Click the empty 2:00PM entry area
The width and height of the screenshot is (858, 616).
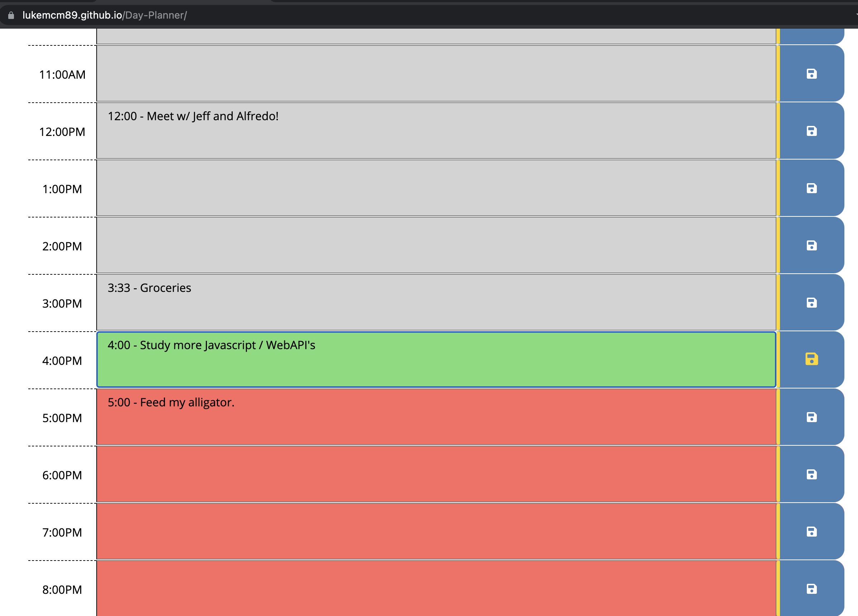[x=435, y=245]
